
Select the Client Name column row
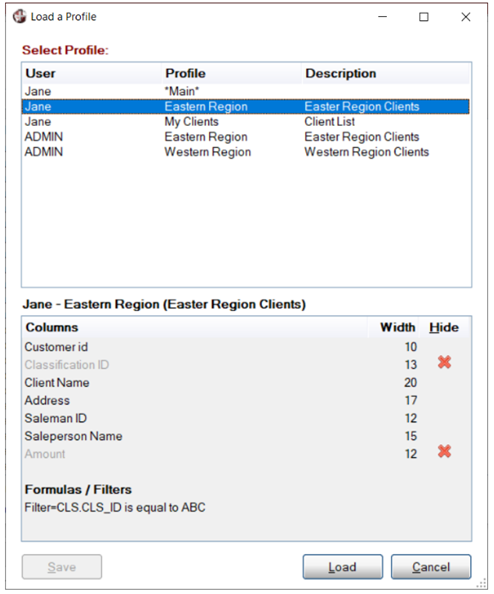click(245, 383)
